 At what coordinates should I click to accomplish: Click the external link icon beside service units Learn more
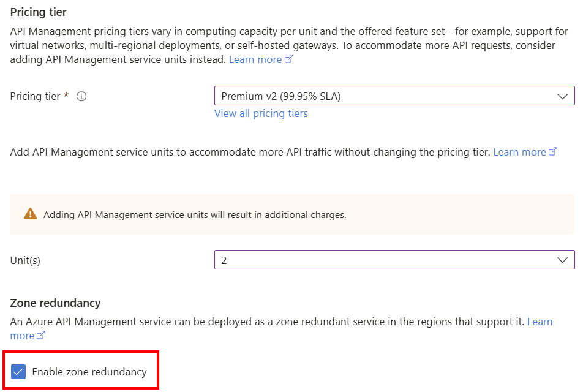click(552, 151)
